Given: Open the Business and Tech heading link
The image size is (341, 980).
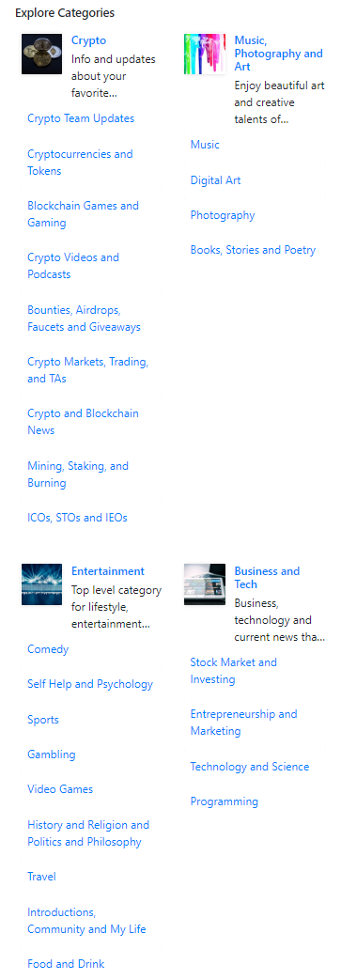Looking at the screenshot, I should [x=268, y=578].
